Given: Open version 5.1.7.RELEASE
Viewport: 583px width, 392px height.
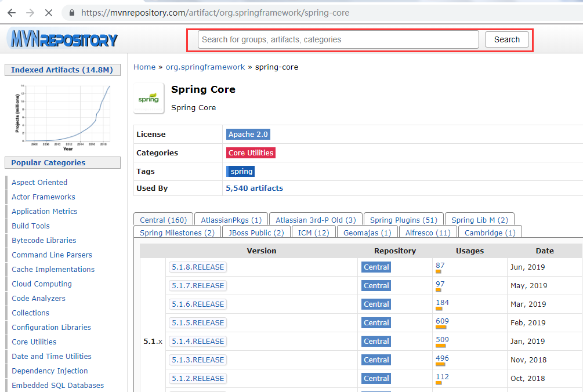Looking at the screenshot, I should [198, 286].
